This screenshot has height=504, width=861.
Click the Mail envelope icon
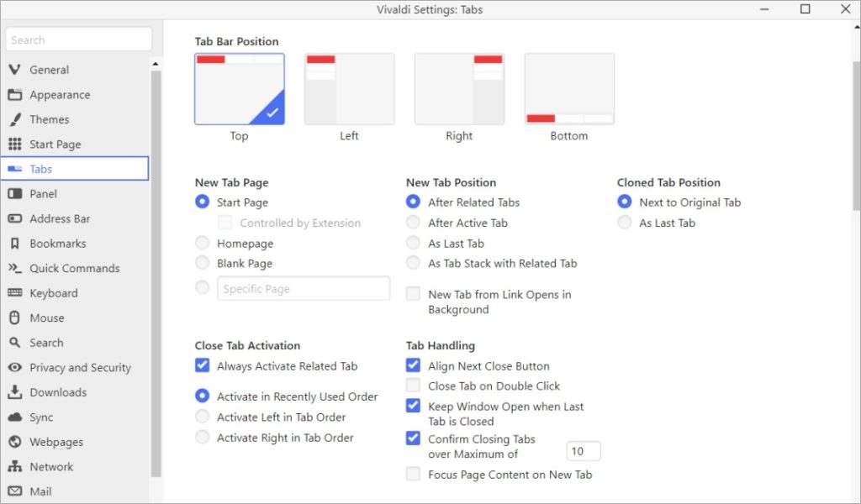(15, 491)
